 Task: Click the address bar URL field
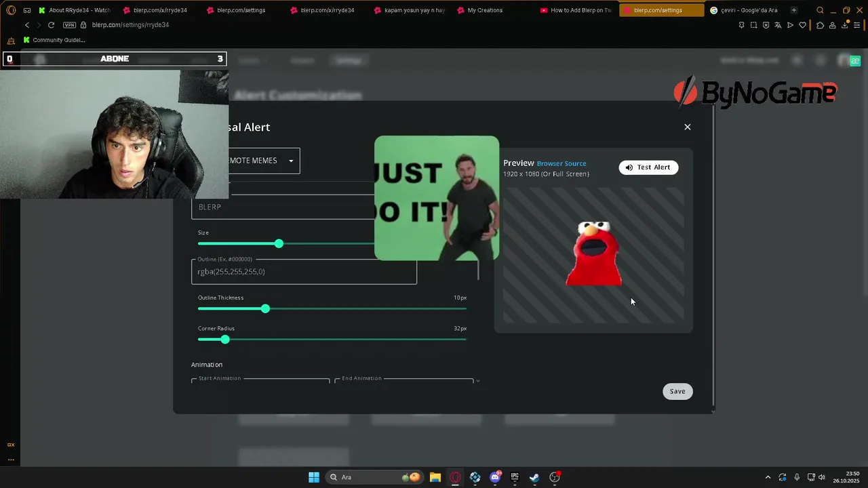[407, 25]
